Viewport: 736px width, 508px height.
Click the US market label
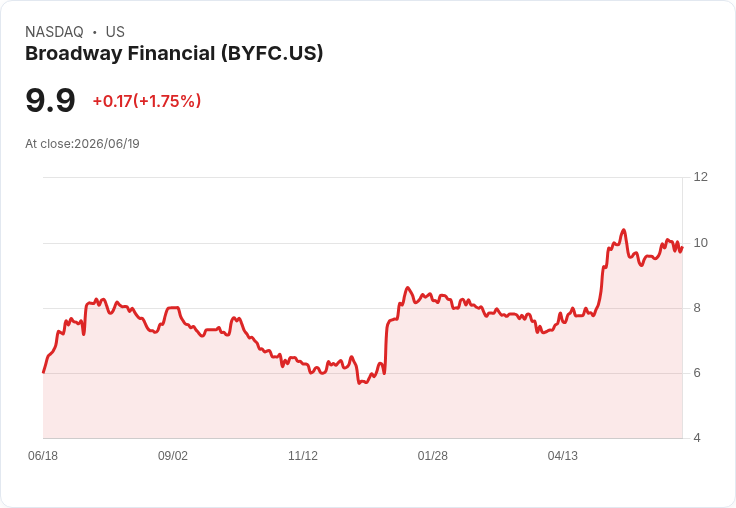click(x=115, y=32)
